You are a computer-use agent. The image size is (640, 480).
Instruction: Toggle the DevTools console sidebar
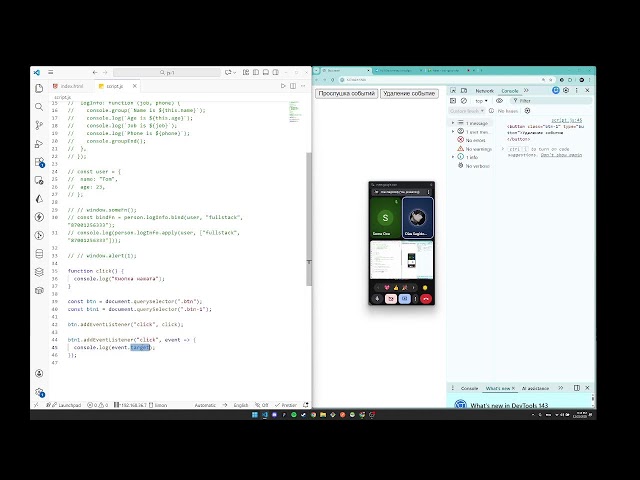[x=453, y=100]
